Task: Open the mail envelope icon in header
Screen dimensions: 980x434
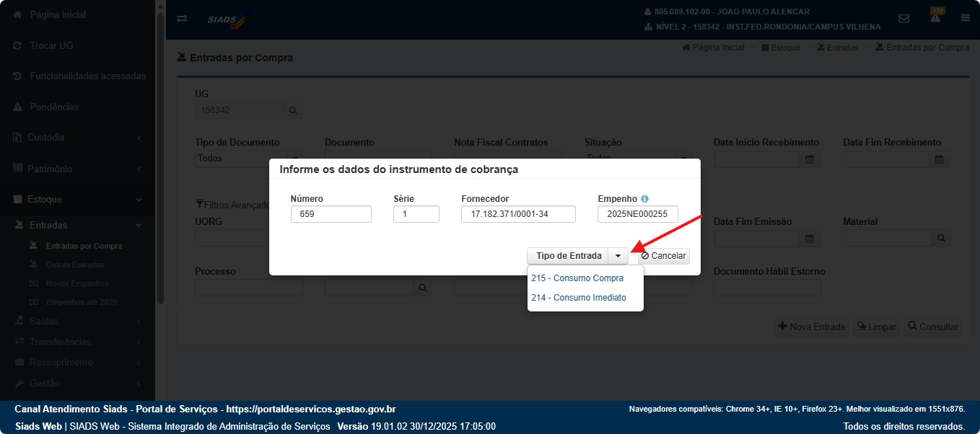Action: [904, 19]
